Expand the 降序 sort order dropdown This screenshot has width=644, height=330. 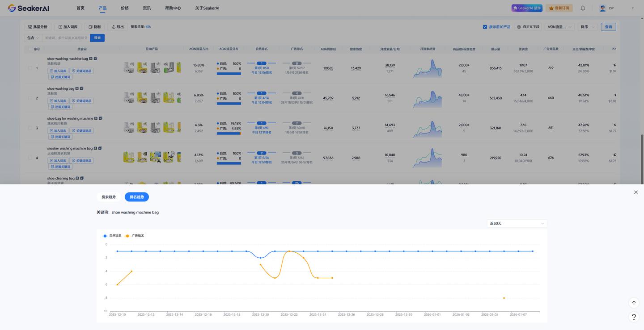(x=588, y=27)
